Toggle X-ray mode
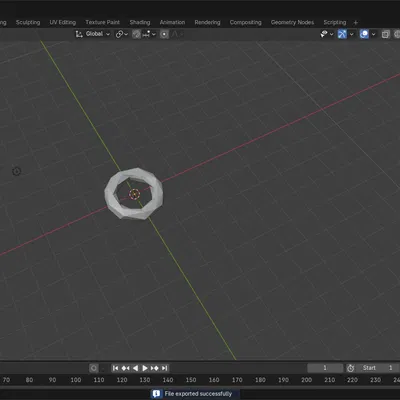The image size is (400, 400). point(386,34)
